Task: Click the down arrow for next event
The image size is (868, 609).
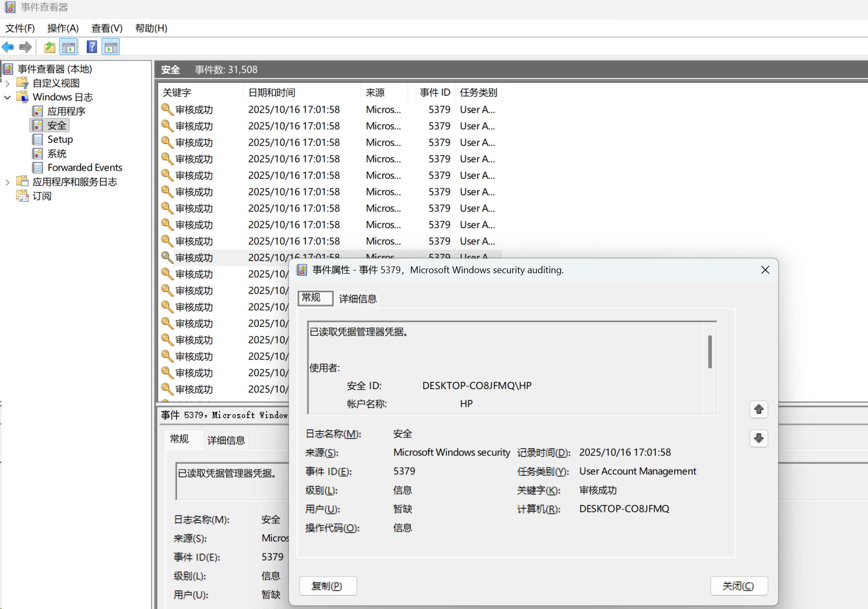Action: 759,438
